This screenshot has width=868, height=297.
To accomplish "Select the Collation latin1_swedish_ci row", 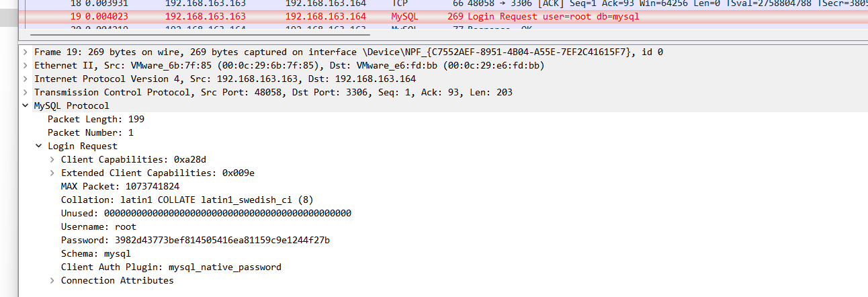I will click(x=187, y=200).
